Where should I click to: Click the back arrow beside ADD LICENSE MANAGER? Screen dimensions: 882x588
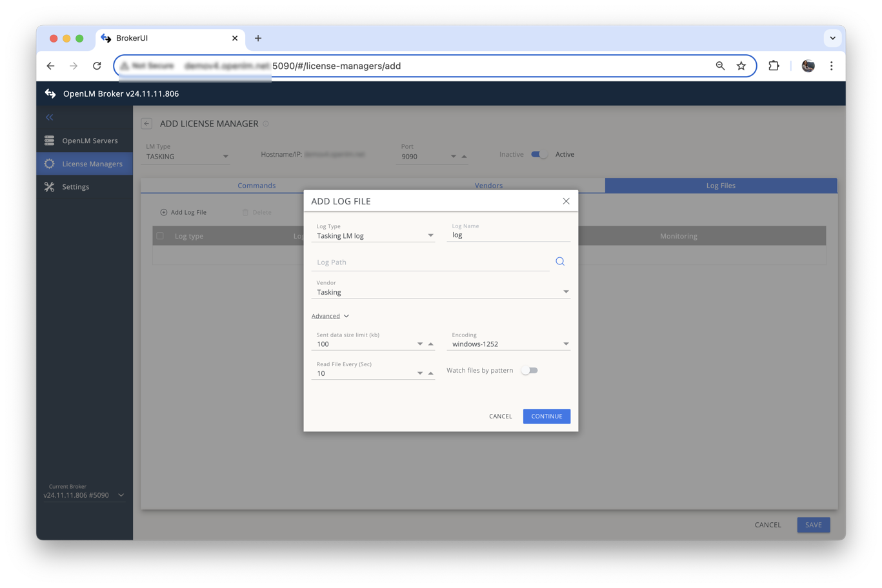click(146, 123)
